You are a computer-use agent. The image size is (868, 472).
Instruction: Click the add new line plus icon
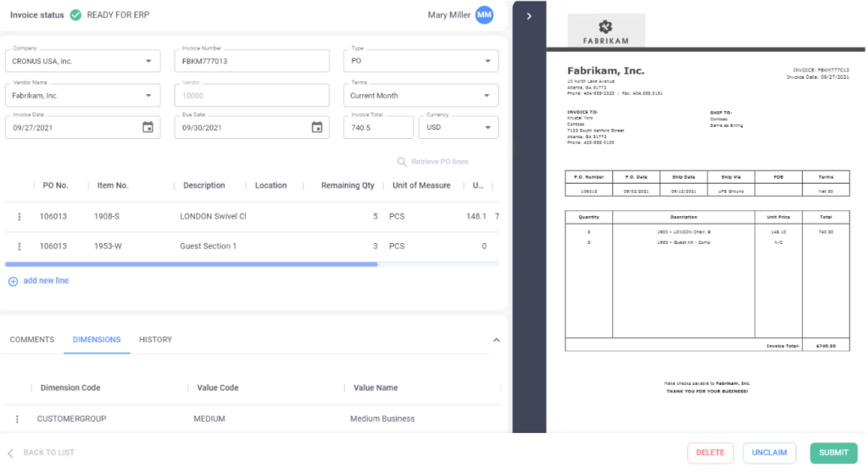click(14, 281)
